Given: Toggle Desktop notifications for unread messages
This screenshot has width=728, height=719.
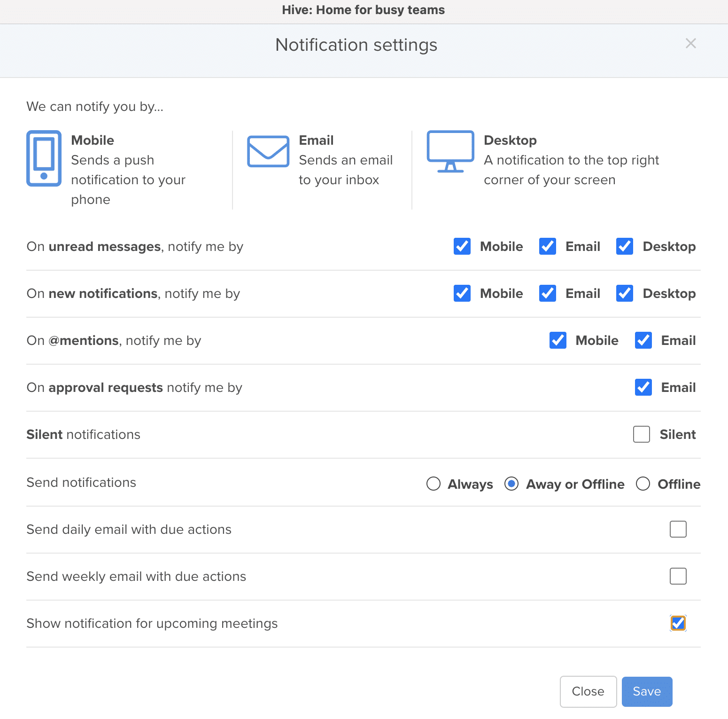Looking at the screenshot, I should [x=624, y=246].
